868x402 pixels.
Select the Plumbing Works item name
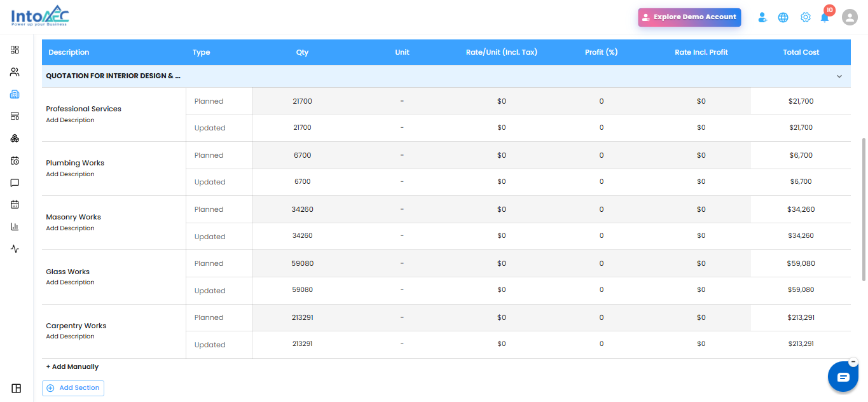click(x=75, y=163)
